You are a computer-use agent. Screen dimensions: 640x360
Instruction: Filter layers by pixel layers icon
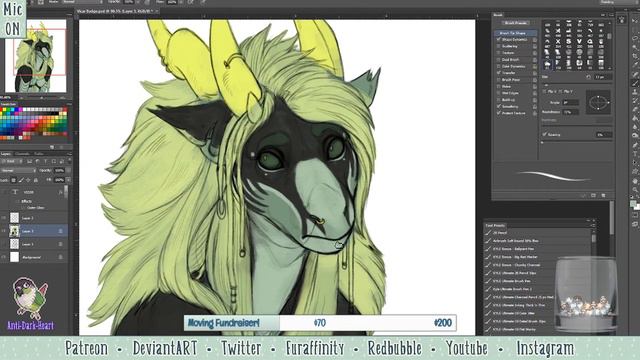pyautogui.click(x=29, y=162)
